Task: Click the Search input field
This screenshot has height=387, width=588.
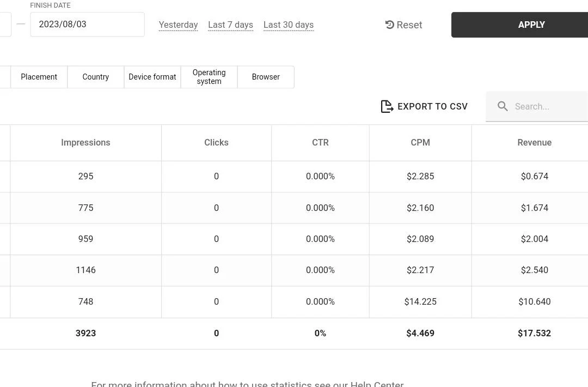Action: click(537, 107)
